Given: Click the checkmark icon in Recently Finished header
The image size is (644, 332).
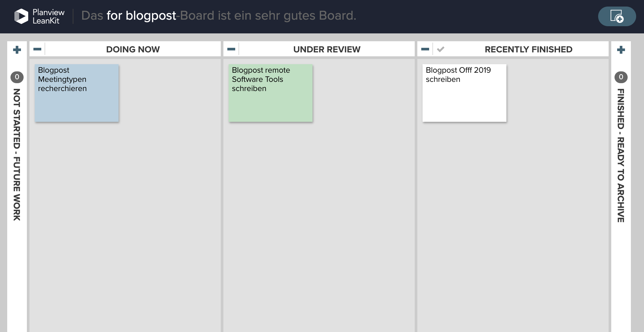Looking at the screenshot, I should [441, 49].
